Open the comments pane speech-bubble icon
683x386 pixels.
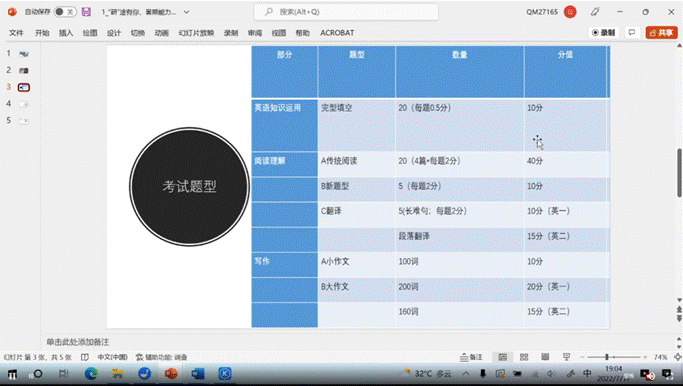click(x=632, y=33)
